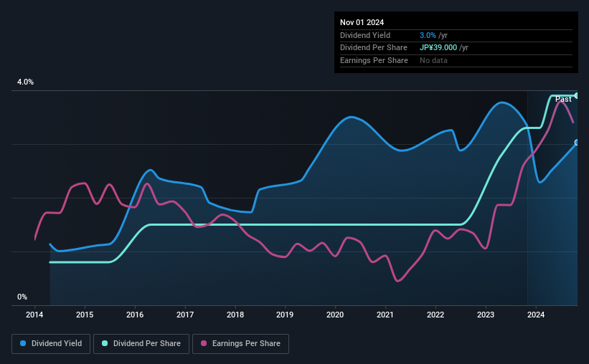Click the 2024 label on the x-axis
The image size is (589, 364).
click(x=535, y=315)
